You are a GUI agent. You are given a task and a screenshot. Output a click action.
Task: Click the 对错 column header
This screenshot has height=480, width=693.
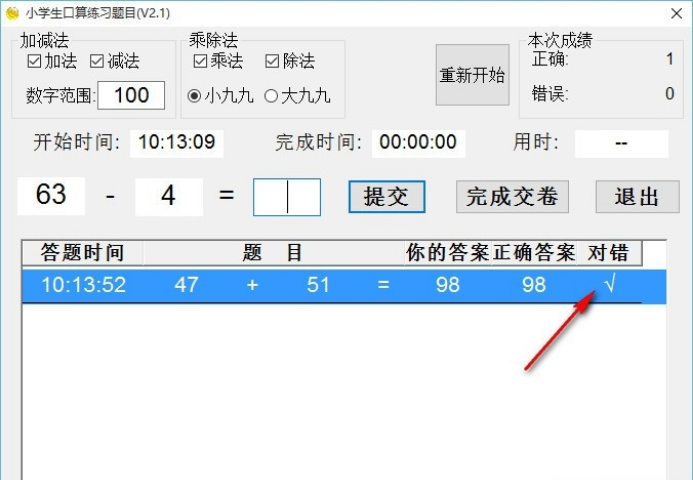[x=609, y=253]
